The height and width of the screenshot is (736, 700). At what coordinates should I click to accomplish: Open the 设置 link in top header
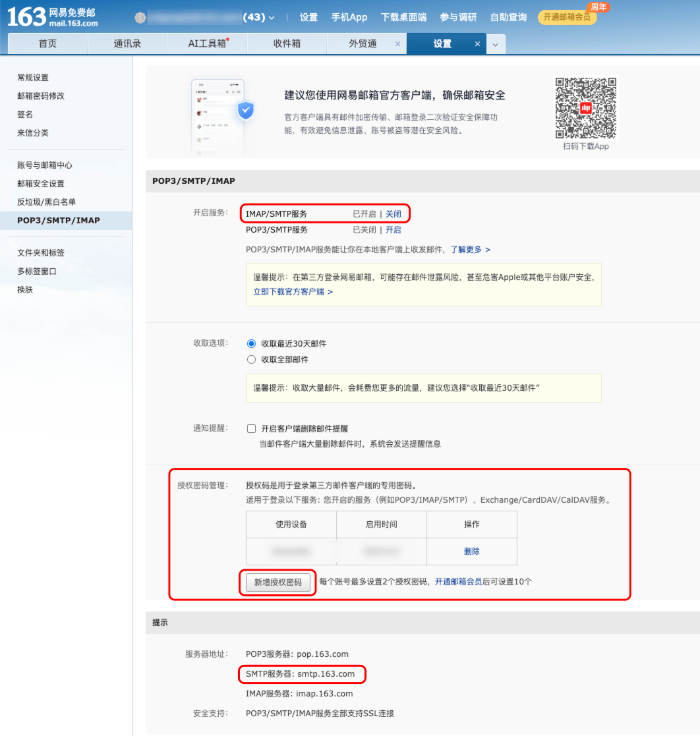pos(308,17)
